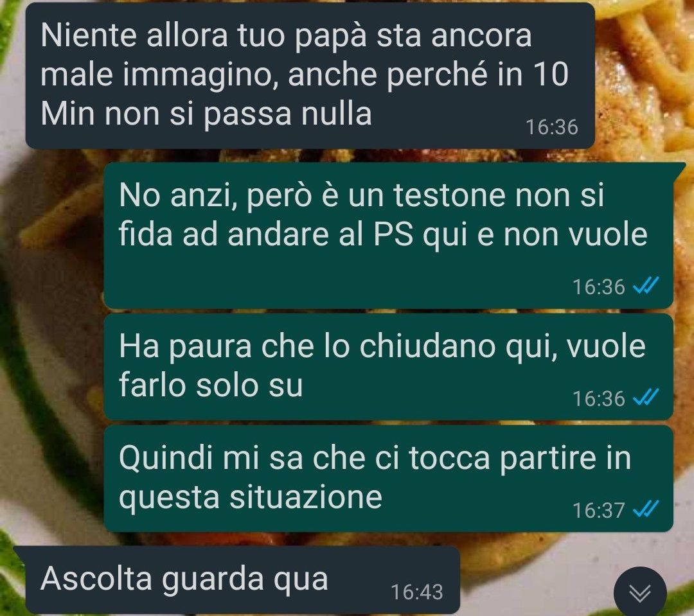Click the pointed tail of the 'No anzi' bubble
The width and height of the screenshot is (694, 616).
coord(680,168)
